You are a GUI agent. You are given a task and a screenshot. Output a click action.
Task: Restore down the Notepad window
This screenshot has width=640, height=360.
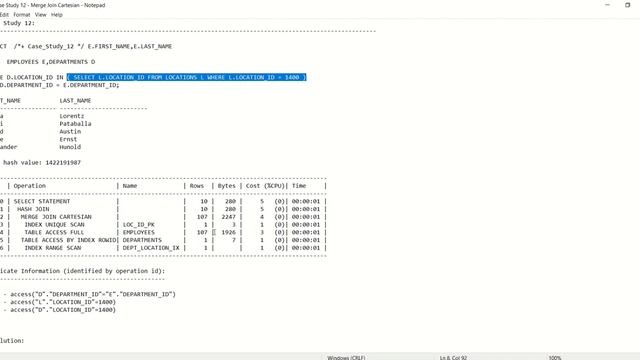pyautogui.click(x=627, y=5)
